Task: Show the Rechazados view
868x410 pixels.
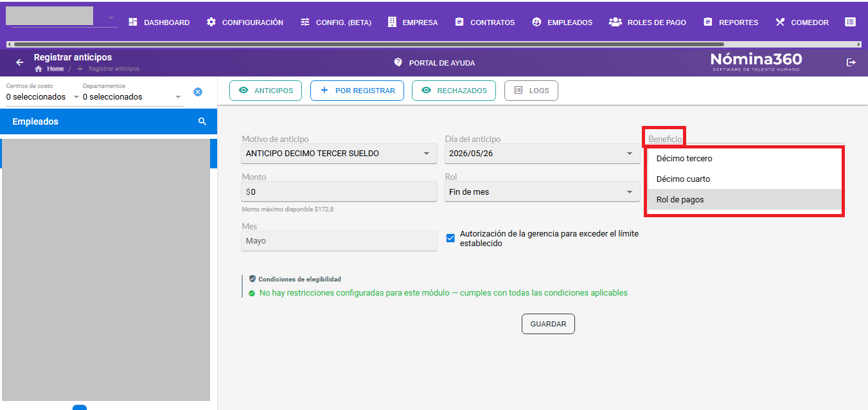Action: coord(454,91)
